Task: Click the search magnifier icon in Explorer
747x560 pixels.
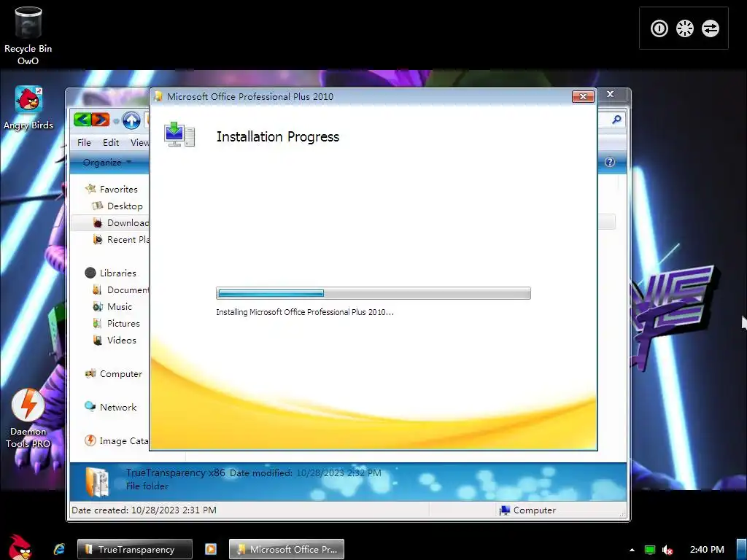Action: 616,120
